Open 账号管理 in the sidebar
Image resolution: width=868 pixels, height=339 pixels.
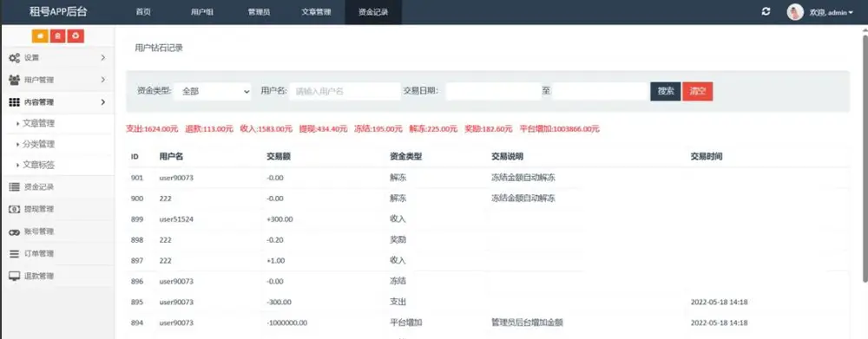coord(39,231)
